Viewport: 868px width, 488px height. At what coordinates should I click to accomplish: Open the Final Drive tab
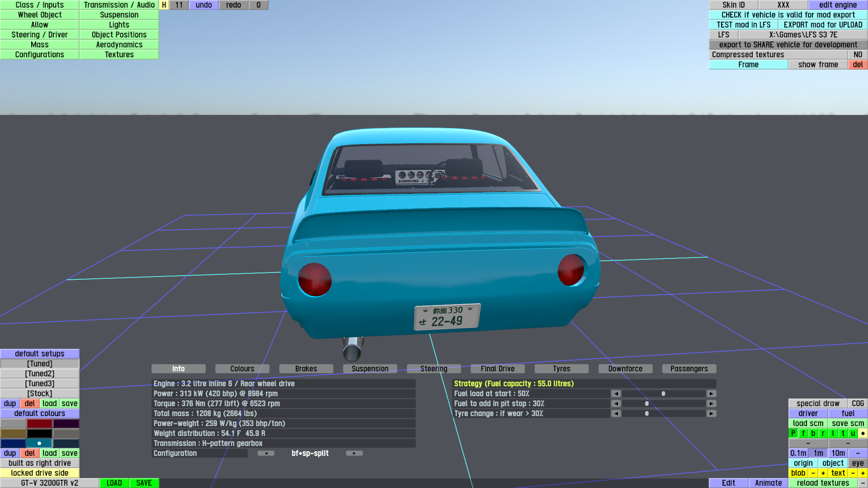(497, 369)
